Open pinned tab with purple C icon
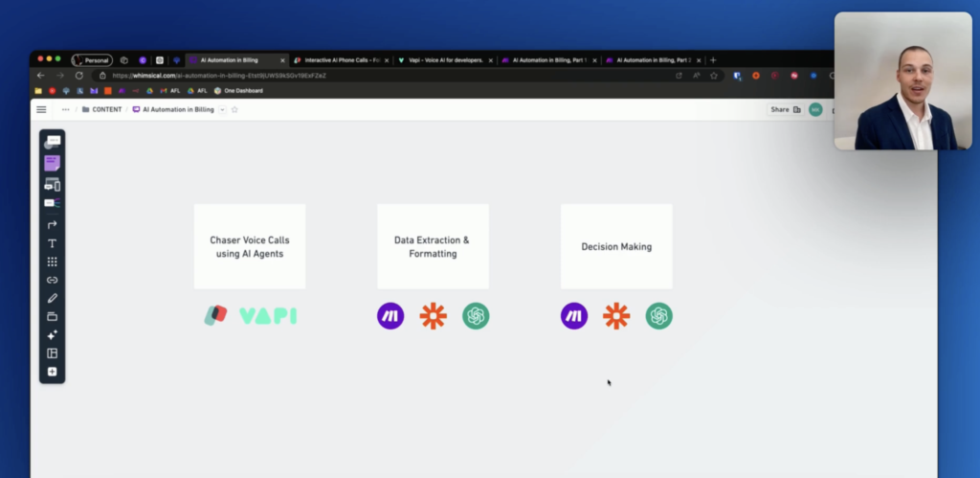 tap(143, 60)
